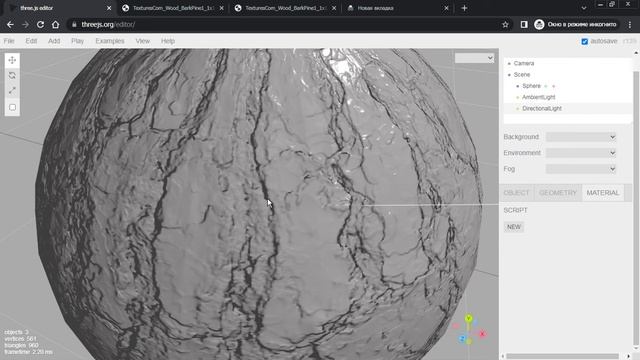This screenshot has width=640, height=360.
Task: Open the Chrome three-dot menu
Action: tap(630, 24)
